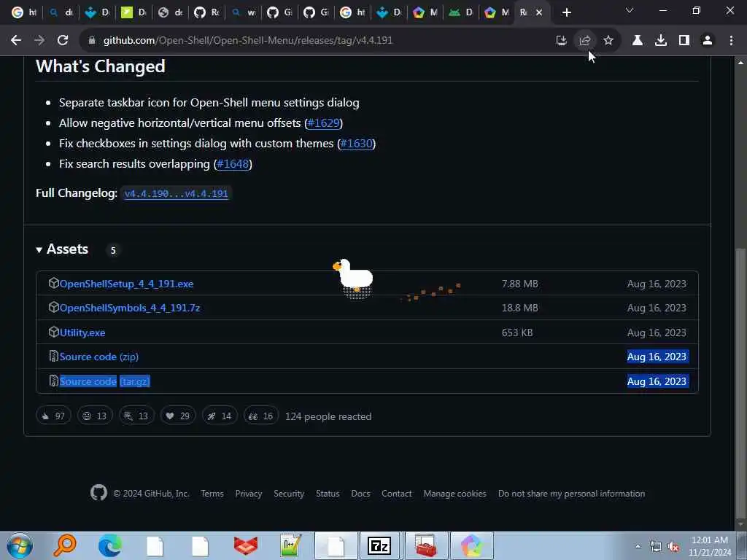Go back to the previous page
Image resolution: width=747 pixels, height=560 pixels.
coord(16,41)
